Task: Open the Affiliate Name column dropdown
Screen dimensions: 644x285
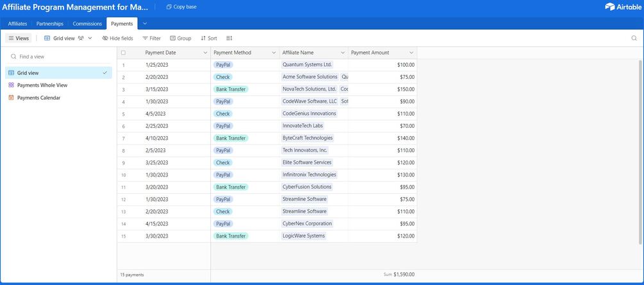Action: click(343, 53)
